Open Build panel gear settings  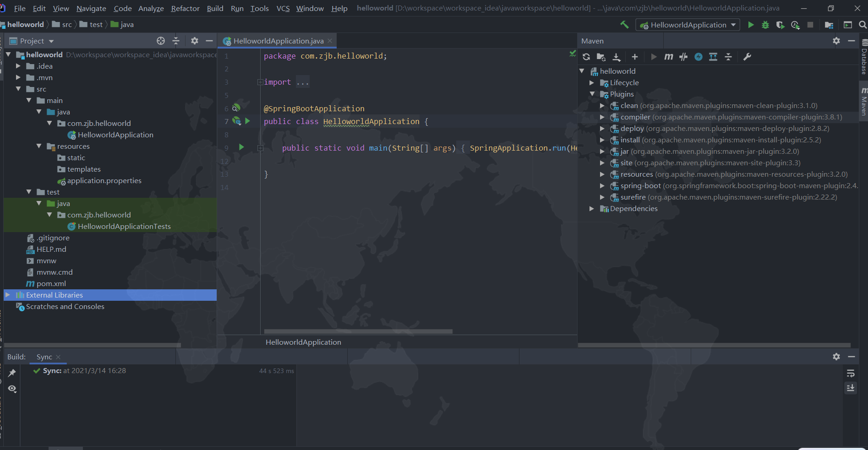coord(836,357)
